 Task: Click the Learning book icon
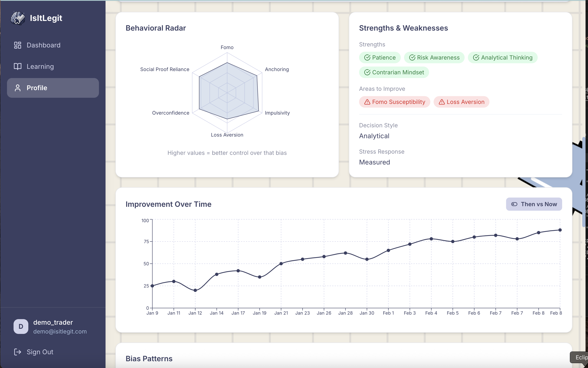coord(17,67)
